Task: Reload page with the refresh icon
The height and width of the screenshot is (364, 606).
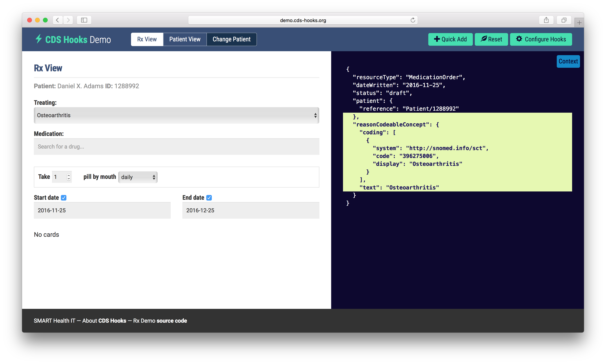Action: tap(413, 20)
